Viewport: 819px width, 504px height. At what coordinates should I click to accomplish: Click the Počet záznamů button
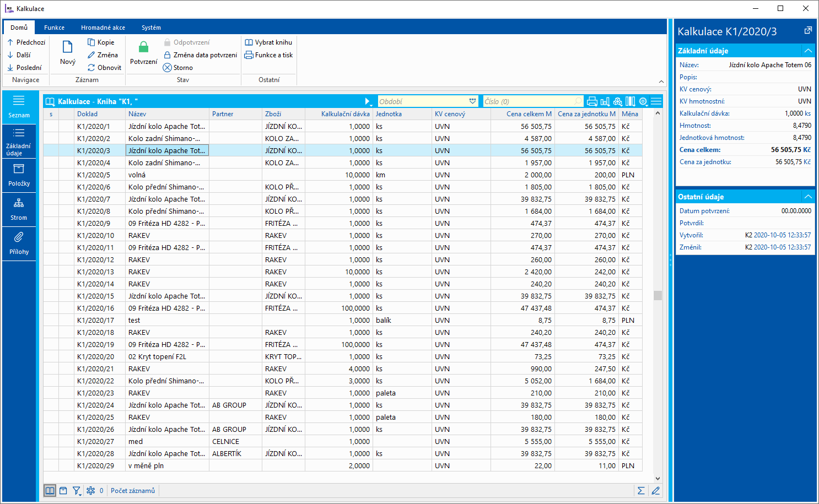tap(133, 491)
